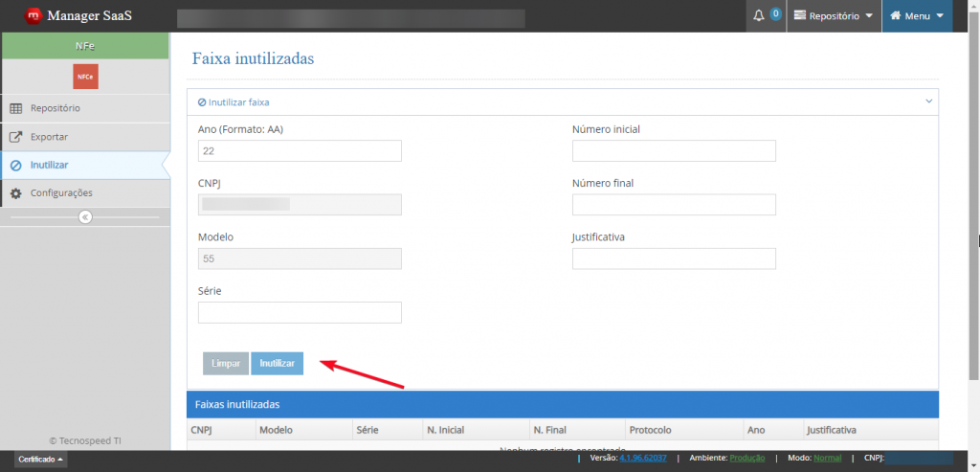The height and width of the screenshot is (472, 980).
Task: Click the Faixa inutilizadas page heading
Action: click(253, 58)
